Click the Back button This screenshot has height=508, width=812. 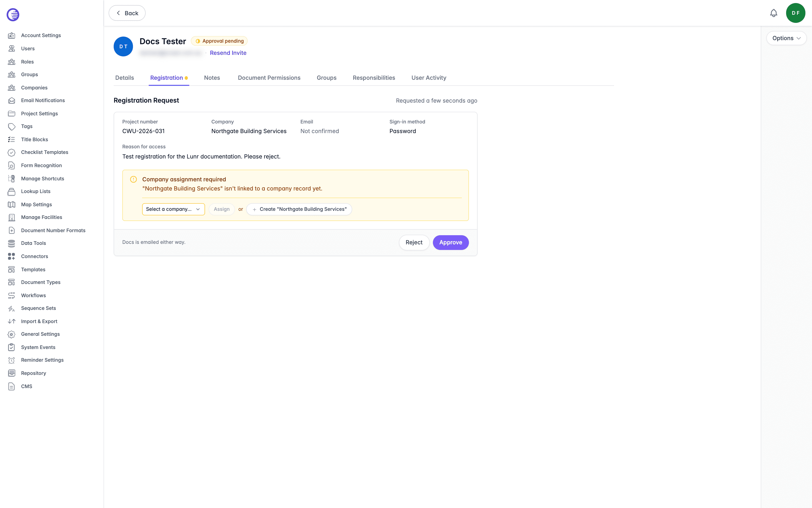click(x=127, y=13)
